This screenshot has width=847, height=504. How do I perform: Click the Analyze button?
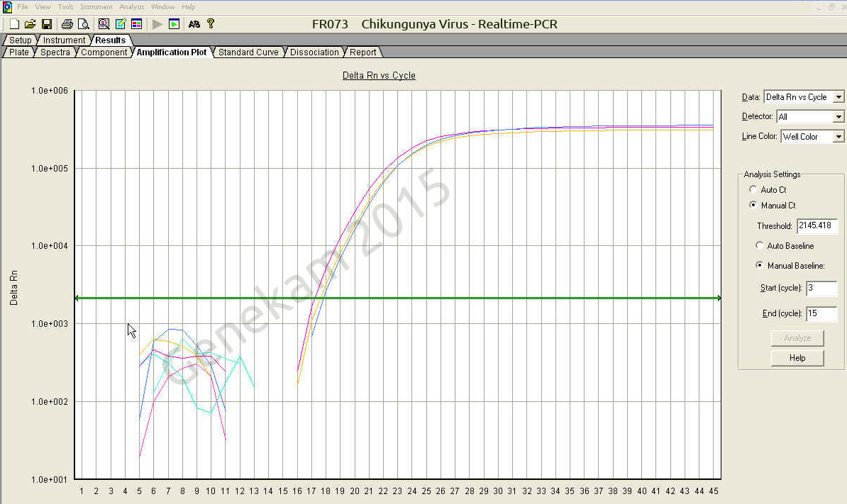[797, 338]
